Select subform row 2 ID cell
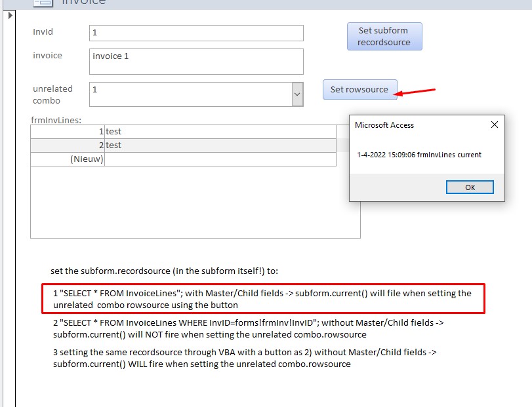This screenshot has height=407, width=532. pos(68,145)
